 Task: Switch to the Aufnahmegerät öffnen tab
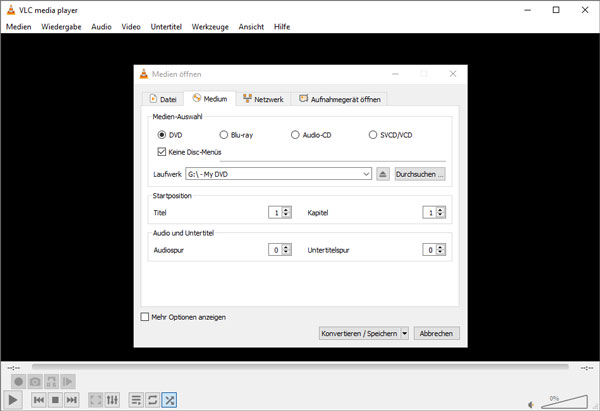[x=339, y=99]
